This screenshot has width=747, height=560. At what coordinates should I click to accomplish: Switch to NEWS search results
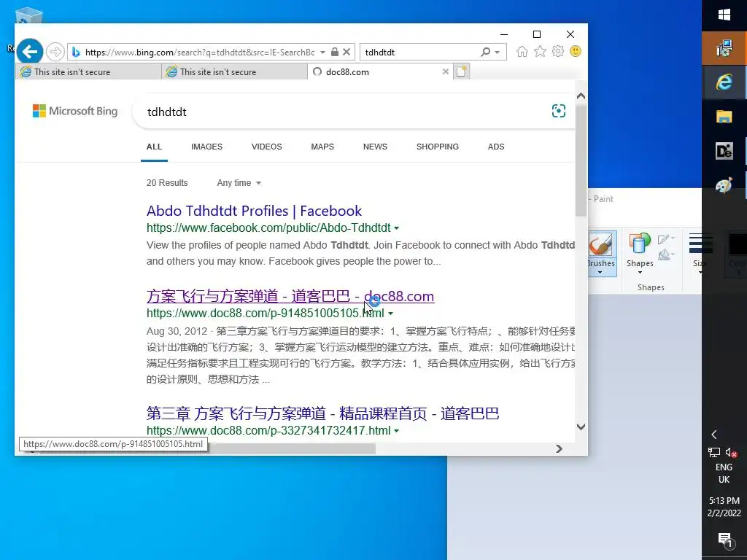point(375,147)
